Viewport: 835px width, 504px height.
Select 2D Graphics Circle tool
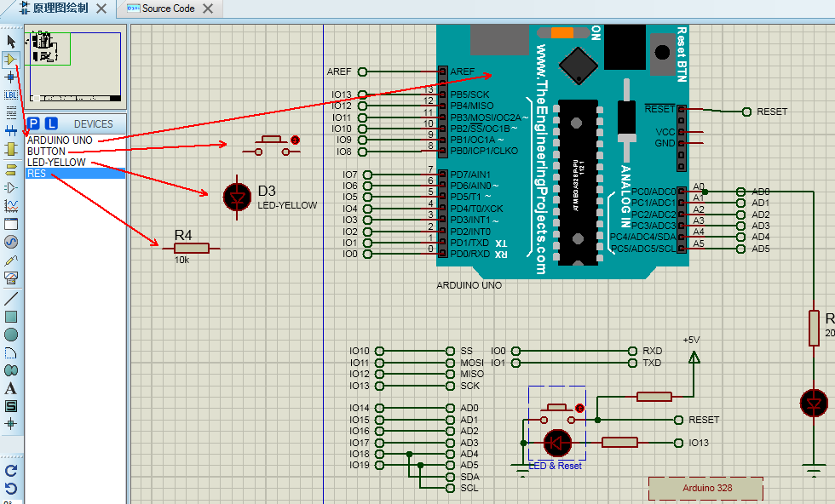[10, 335]
